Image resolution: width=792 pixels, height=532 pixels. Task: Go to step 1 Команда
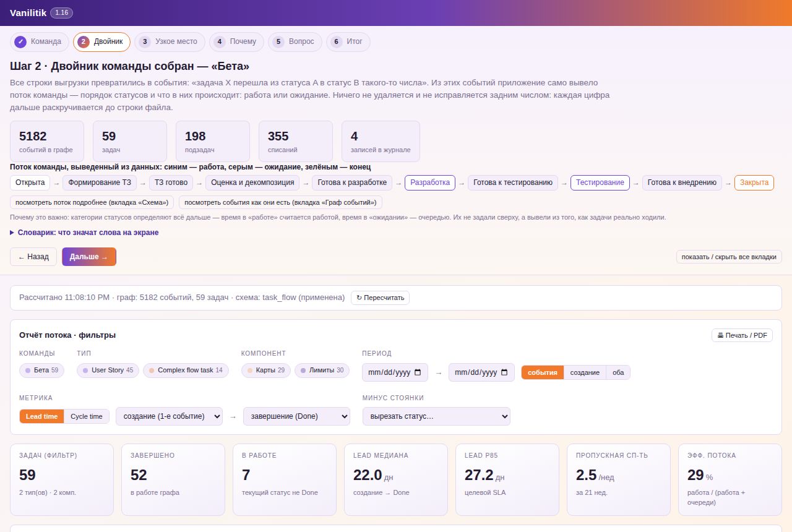click(x=39, y=41)
